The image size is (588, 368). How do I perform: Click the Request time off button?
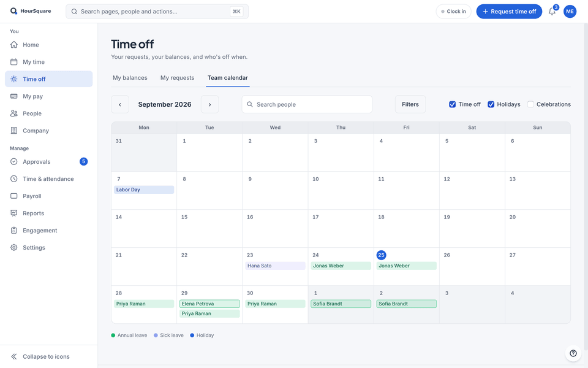(509, 12)
